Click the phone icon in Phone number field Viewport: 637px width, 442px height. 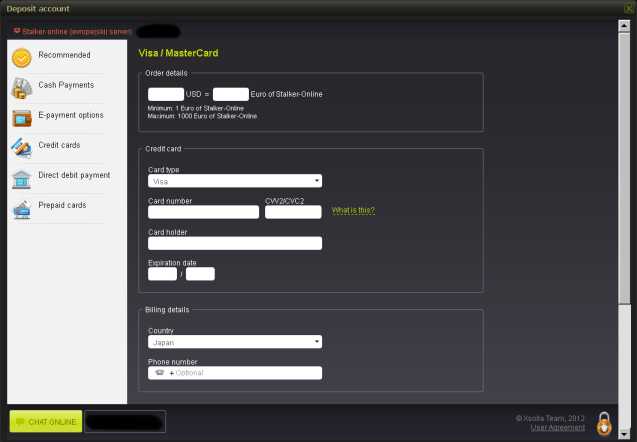click(x=160, y=373)
